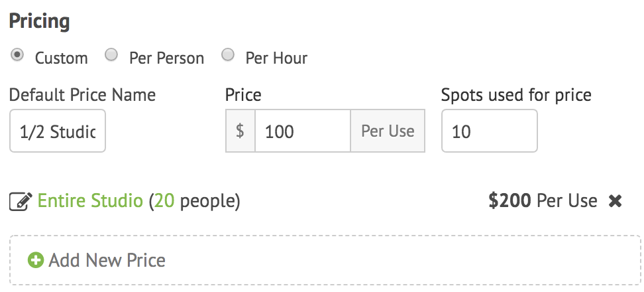Click the Spots used for price label

516,95
